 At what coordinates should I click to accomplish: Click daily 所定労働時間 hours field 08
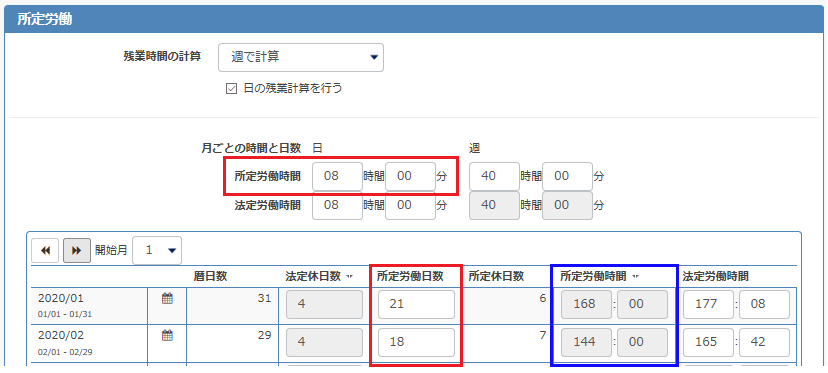coord(337,176)
